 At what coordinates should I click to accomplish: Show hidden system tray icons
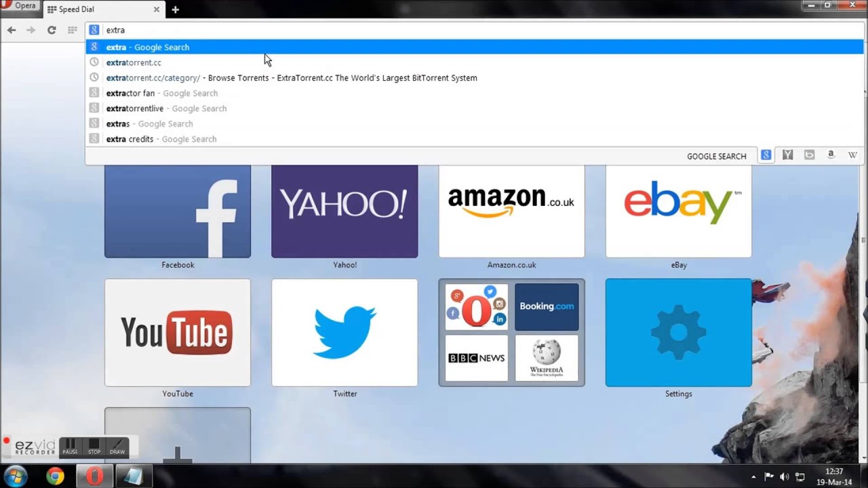click(753, 477)
